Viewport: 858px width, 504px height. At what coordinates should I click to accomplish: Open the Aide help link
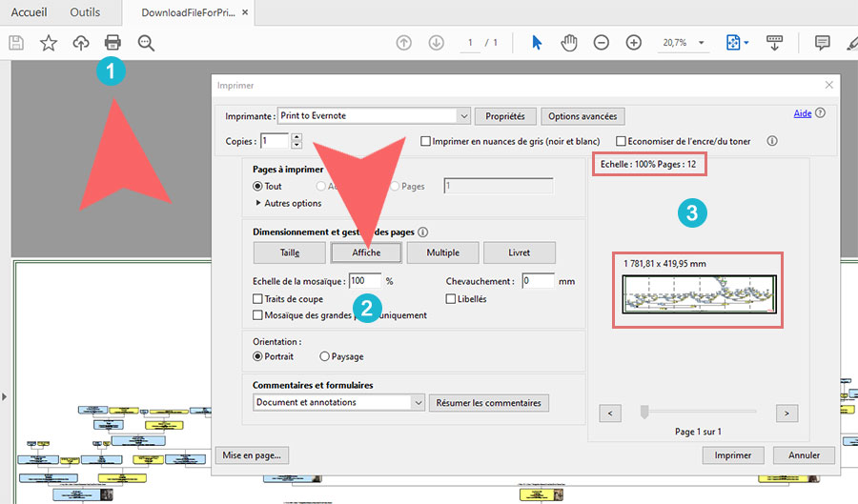tap(802, 113)
